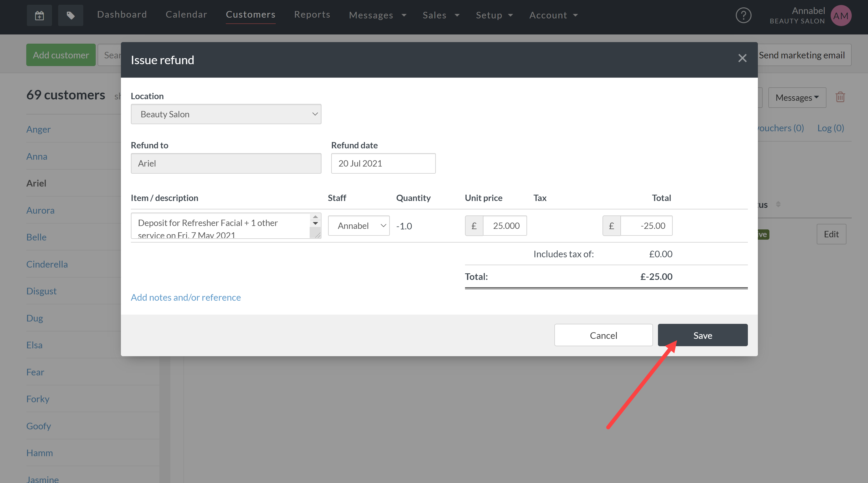Click the Refund to field showing Ariel
The image size is (868, 483).
point(226,163)
